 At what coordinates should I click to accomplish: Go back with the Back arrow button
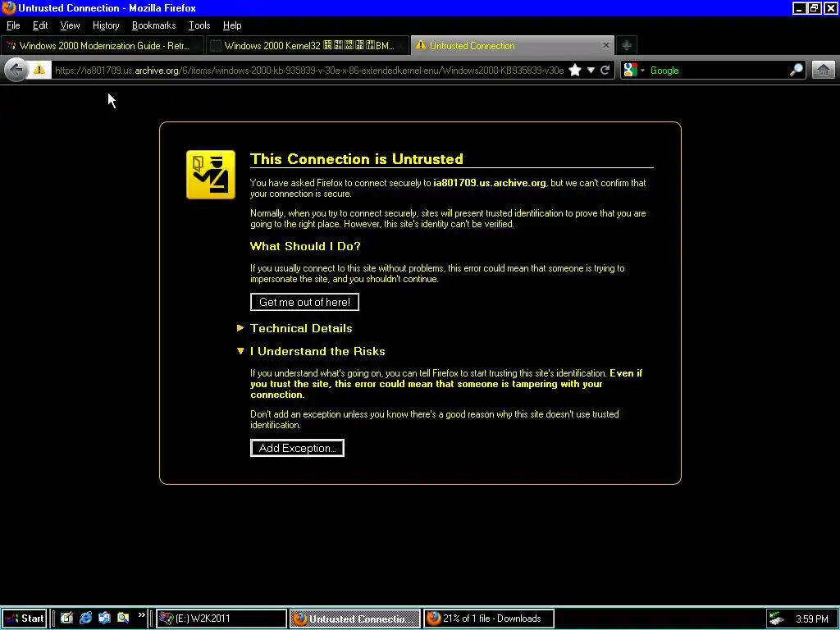pyautogui.click(x=16, y=71)
